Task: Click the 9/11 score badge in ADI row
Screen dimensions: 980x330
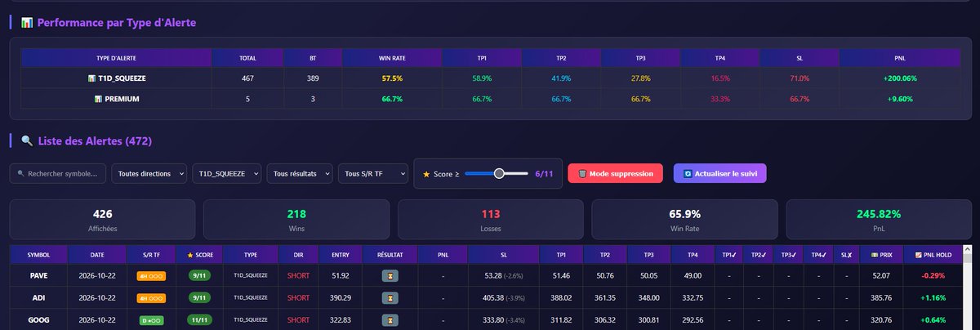Action: (x=200, y=299)
